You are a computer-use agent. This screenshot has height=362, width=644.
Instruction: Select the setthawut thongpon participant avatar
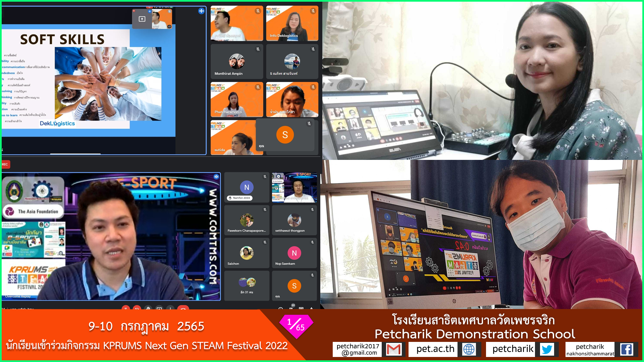pyautogui.click(x=294, y=220)
